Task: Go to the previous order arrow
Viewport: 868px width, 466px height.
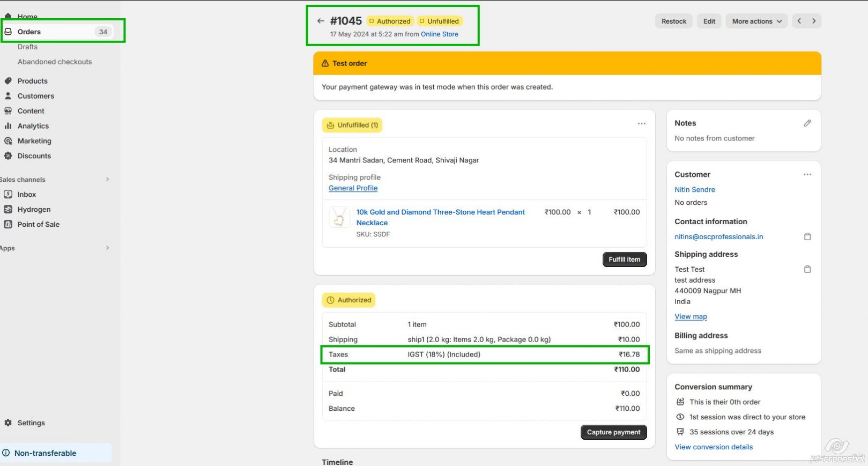Action: coord(799,21)
